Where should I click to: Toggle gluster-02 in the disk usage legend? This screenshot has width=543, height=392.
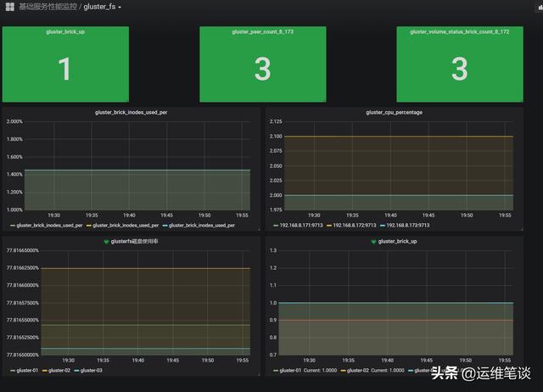tap(59, 371)
